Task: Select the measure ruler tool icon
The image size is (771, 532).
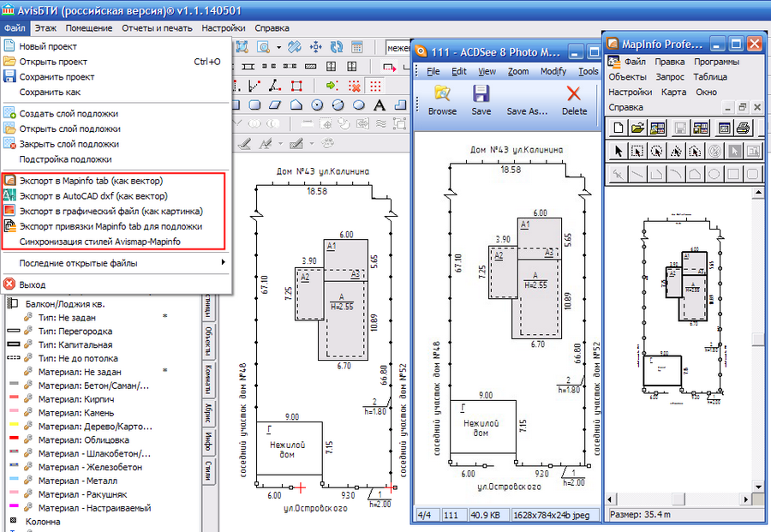Action: (295, 47)
